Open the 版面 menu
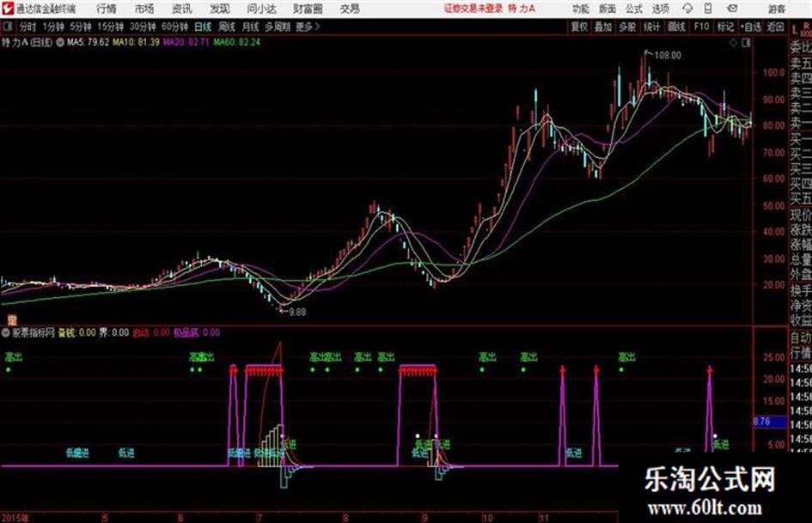 pos(607,9)
